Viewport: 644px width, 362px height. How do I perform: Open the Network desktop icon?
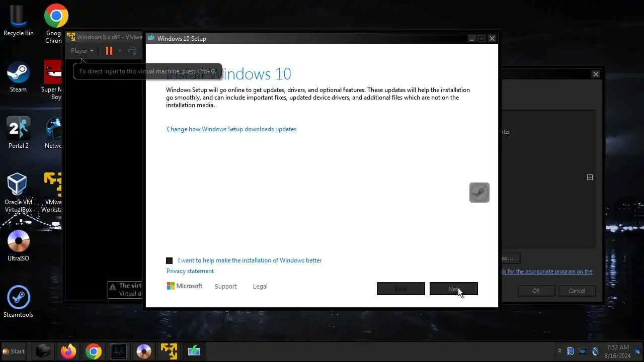click(53, 133)
